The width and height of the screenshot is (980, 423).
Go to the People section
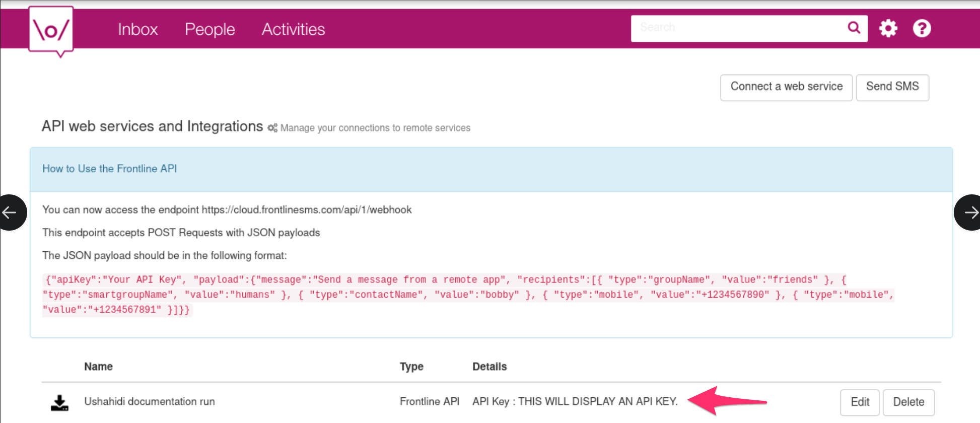click(209, 29)
